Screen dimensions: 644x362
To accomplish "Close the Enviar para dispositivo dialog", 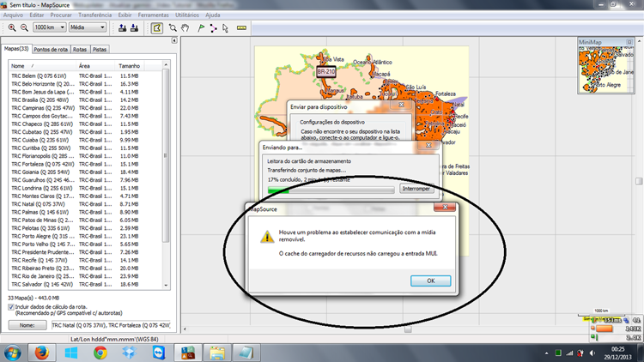I will tap(401, 105).
